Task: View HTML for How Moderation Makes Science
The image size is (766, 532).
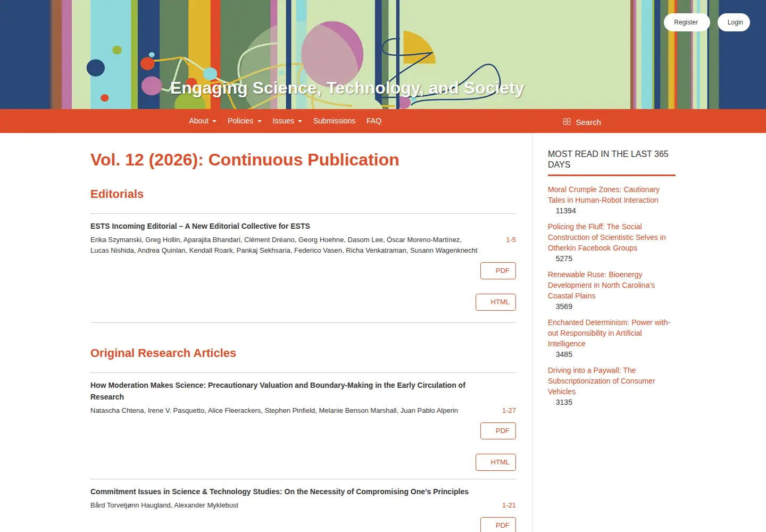Action: click(x=496, y=462)
